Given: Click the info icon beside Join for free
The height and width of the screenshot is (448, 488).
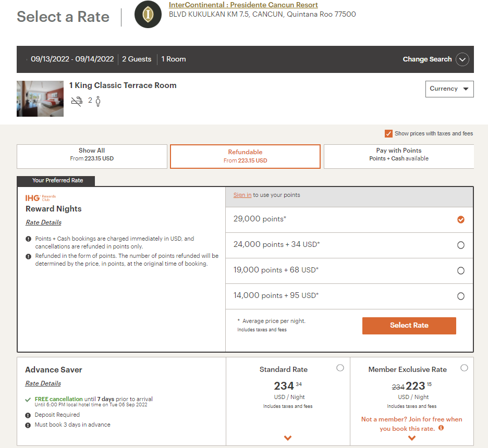Looking at the screenshot, I should tap(441, 428).
